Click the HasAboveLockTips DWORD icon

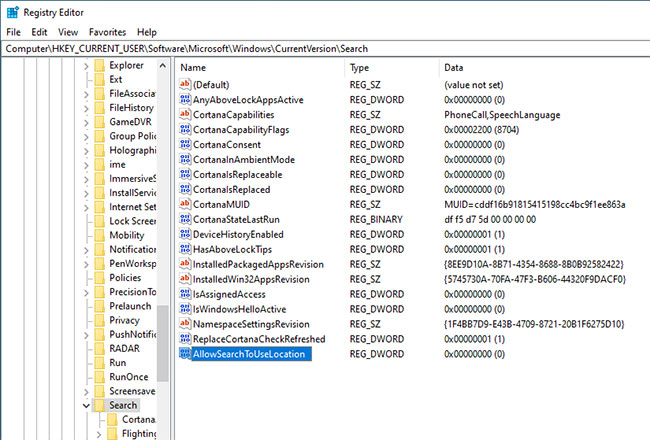[185, 248]
